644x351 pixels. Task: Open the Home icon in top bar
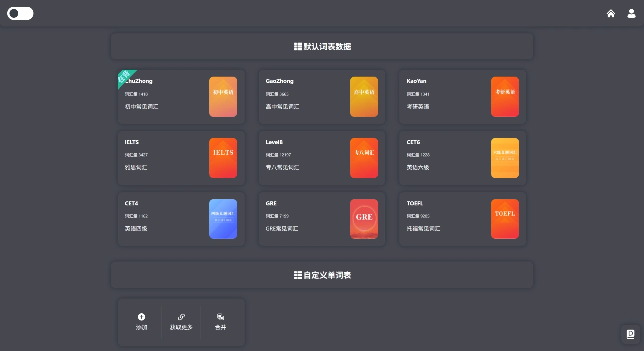611,14
